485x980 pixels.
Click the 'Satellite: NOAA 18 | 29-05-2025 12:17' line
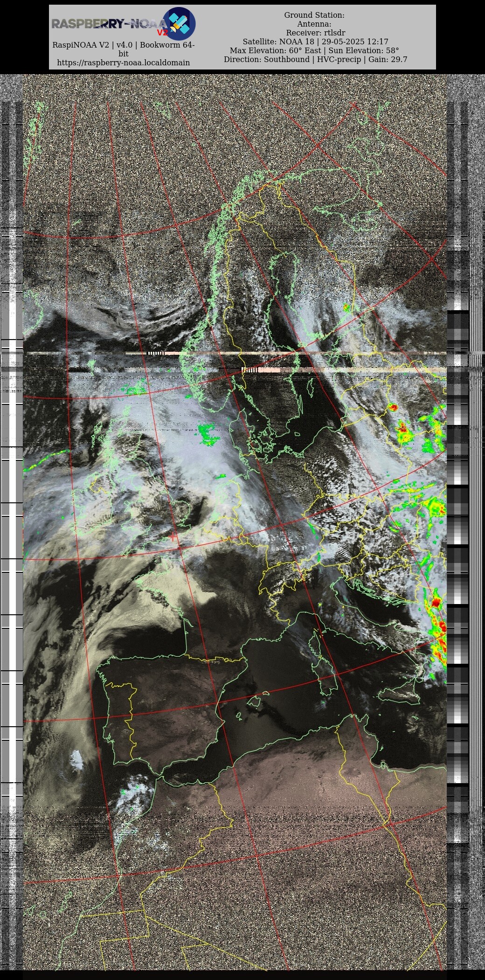point(315,42)
